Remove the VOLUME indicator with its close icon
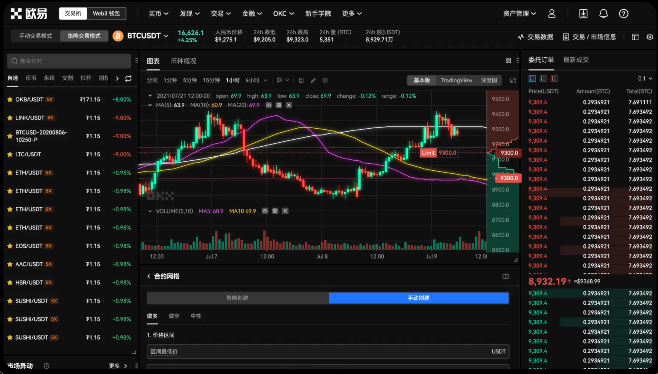The width and height of the screenshot is (658, 374). tap(285, 211)
